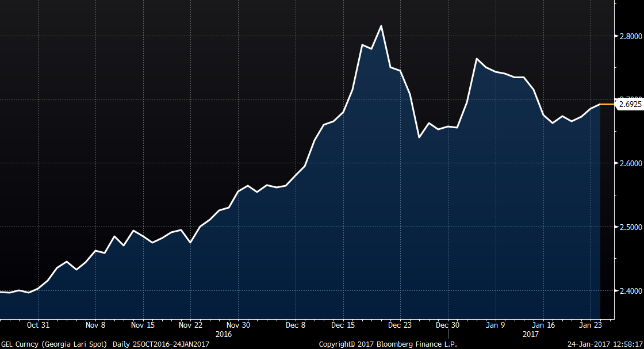Click the 2.6000 price axis label
This screenshot has width=644, height=349.
629,163
